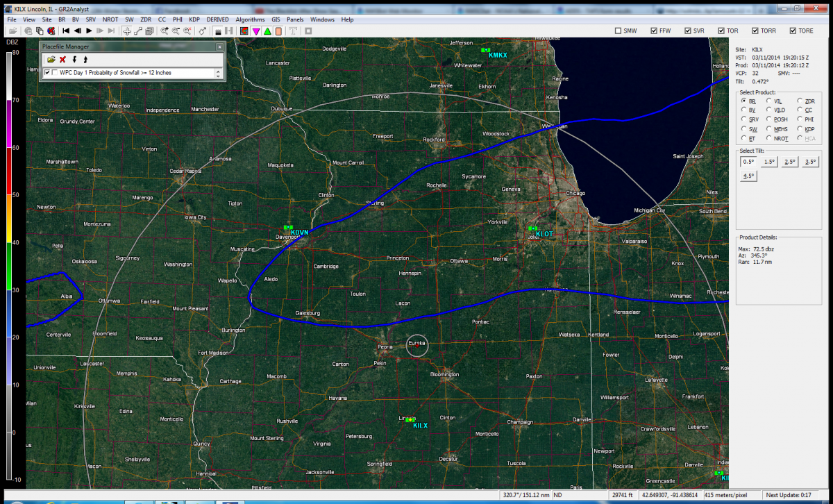
Task: Open the View menu
Action: click(x=28, y=19)
